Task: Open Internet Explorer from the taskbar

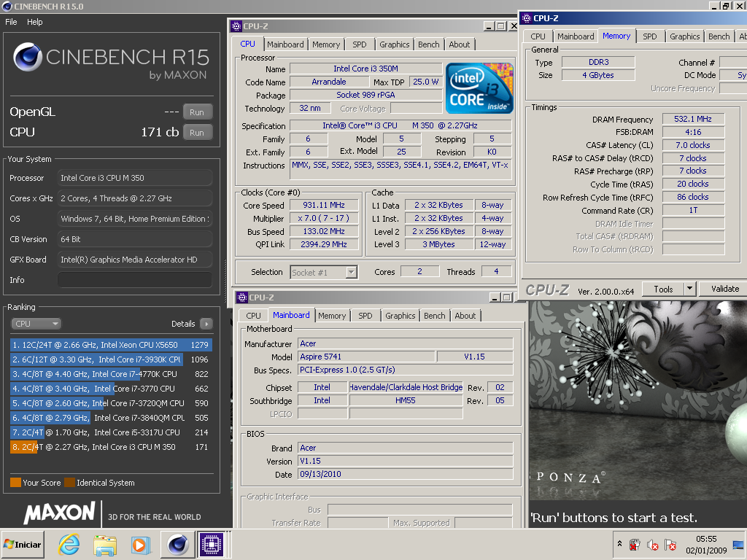Action: 69,544
